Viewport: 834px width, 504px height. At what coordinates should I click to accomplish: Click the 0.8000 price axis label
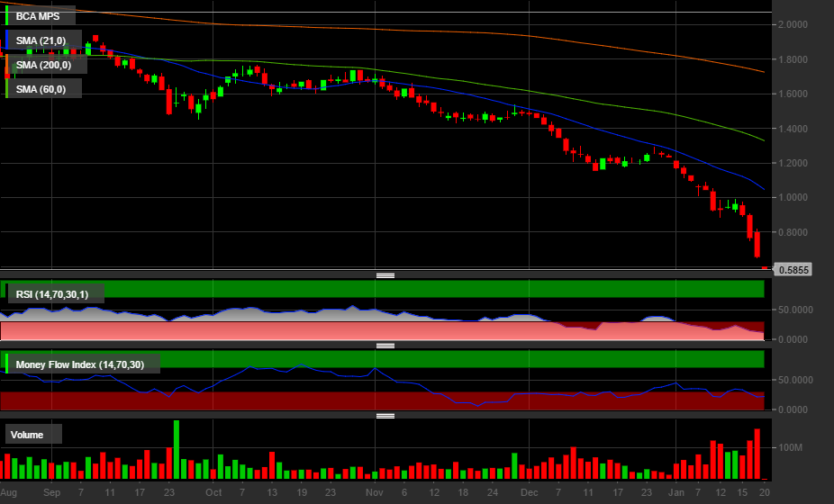(793, 232)
